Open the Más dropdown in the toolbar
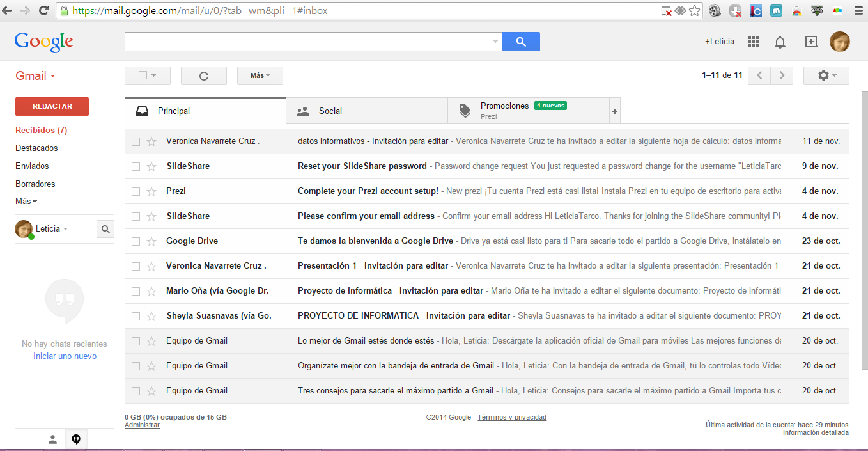Image resolution: width=868 pixels, height=451 pixels. 260,75
